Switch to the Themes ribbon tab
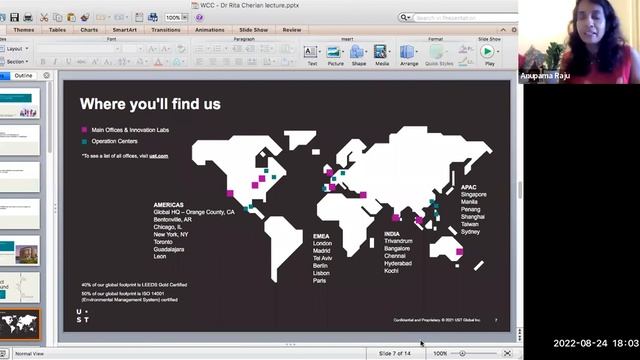This screenshot has width=640, height=360. pyautogui.click(x=24, y=30)
